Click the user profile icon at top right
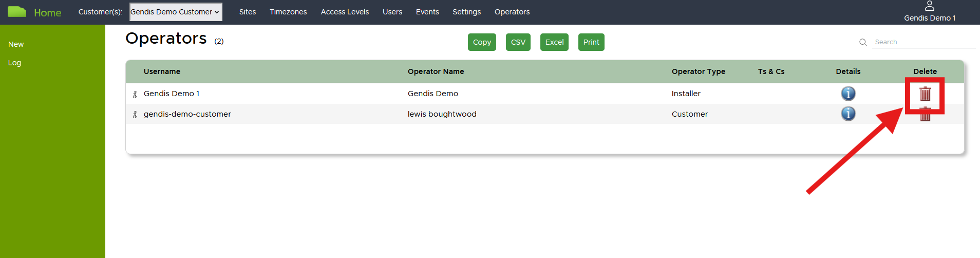 pos(929,6)
